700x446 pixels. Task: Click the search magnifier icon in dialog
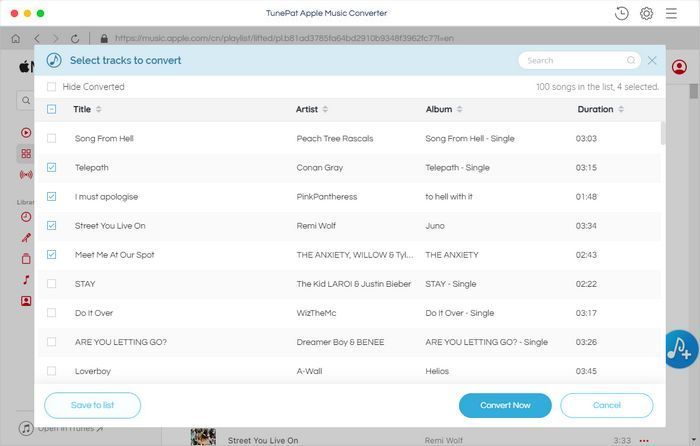click(x=631, y=60)
